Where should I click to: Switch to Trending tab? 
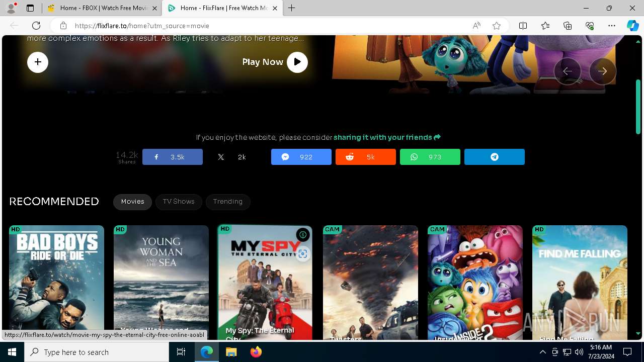pos(228,202)
